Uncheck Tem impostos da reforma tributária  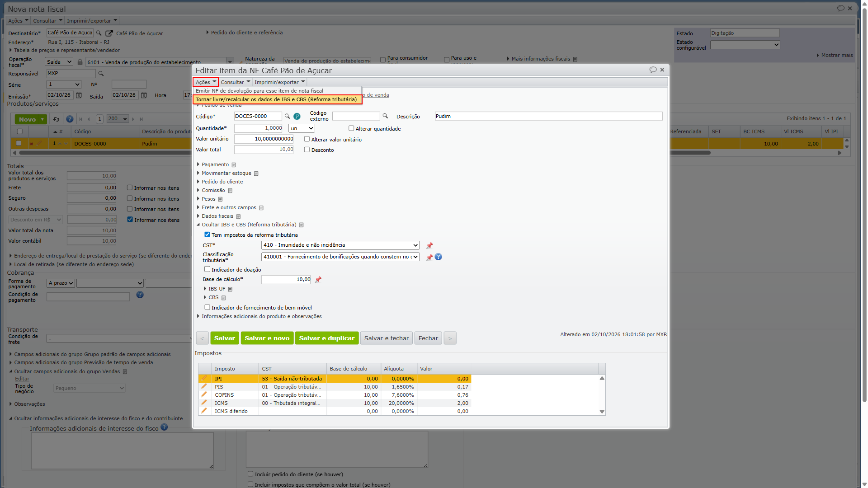207,235
